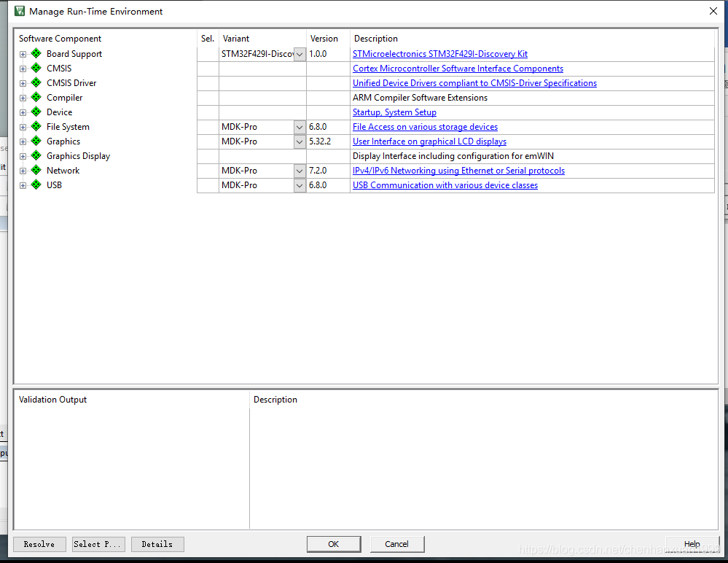The image size is (728, 563).
Task: Click the Help button
Action: (692, 544)
